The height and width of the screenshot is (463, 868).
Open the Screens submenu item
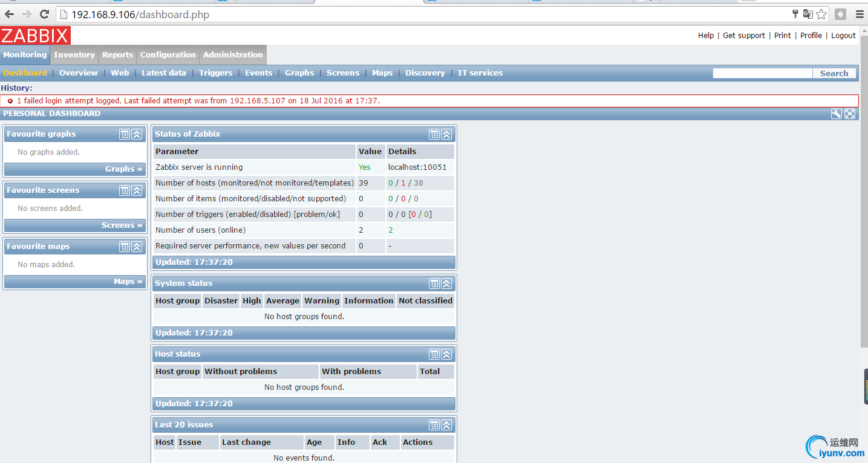[x=343, y=73]
